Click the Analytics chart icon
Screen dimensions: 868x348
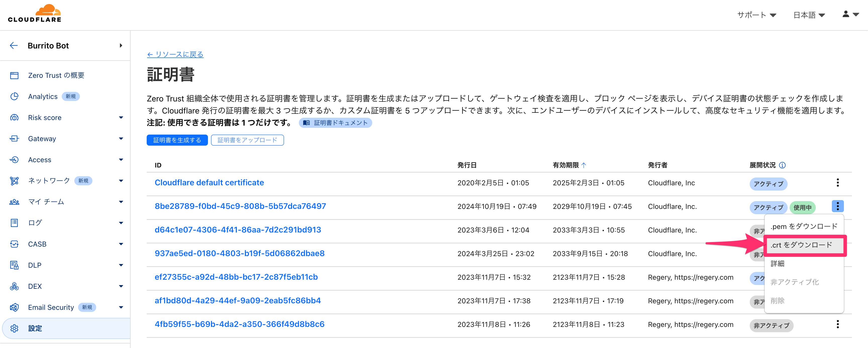pos(14,97)
